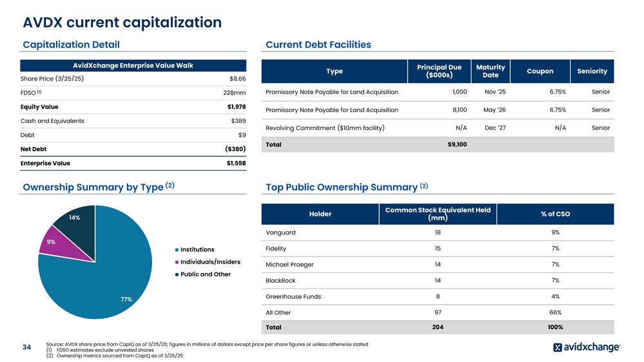Click the $1,978 equity value
This screenshot has height=362, width=644.
(237, 107)
